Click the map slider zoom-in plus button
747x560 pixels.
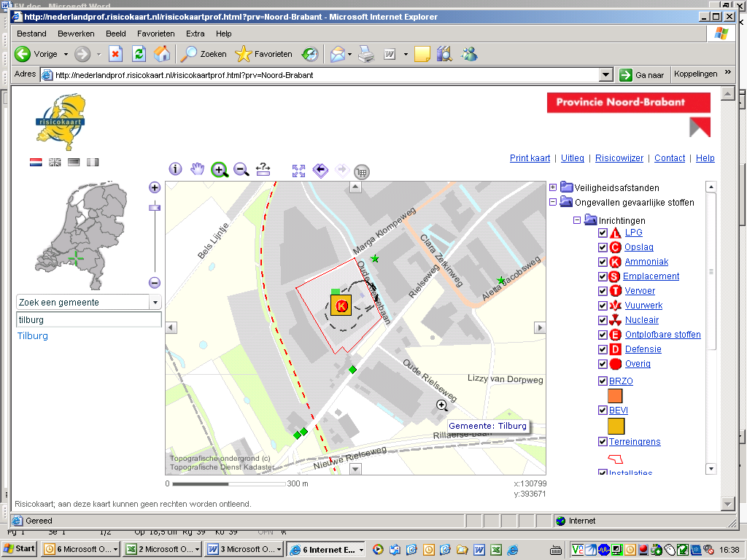click(x=155, y=187)
